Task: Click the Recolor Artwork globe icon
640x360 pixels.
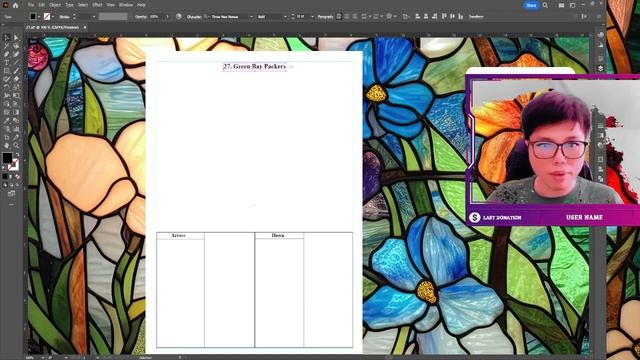Action: 179,17
